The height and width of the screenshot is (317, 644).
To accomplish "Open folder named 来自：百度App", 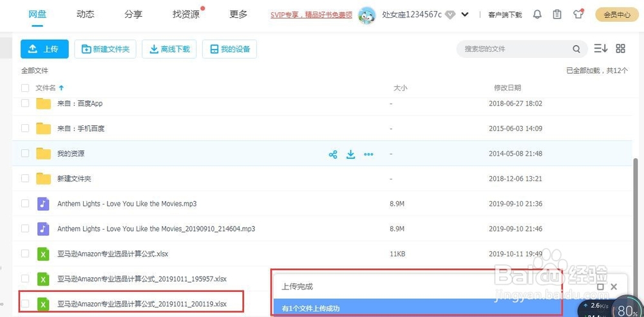I will tap(80, 104).
